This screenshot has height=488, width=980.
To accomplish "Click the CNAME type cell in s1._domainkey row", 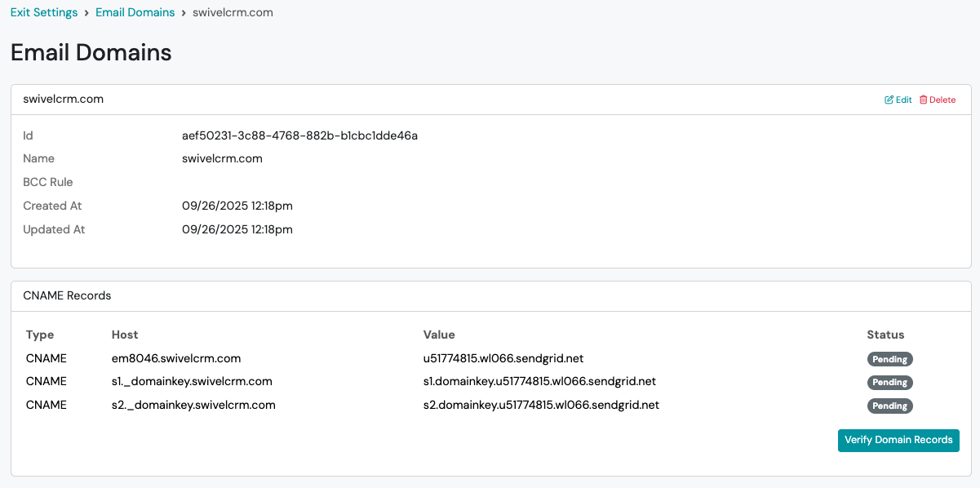I will coord(47,381).
